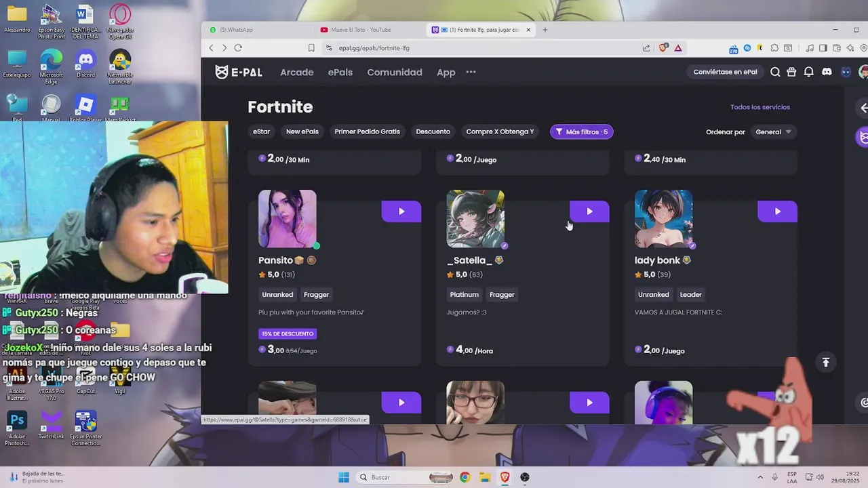Click the Brave Rewards triangle icon
Viewport: 868px width, 488px height.
[677, 47]
